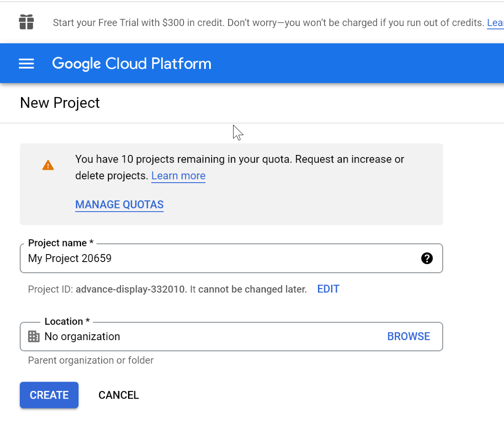Click the Project name help question mark
This screenshot has height=422, width=504.
tap(427, 258)
